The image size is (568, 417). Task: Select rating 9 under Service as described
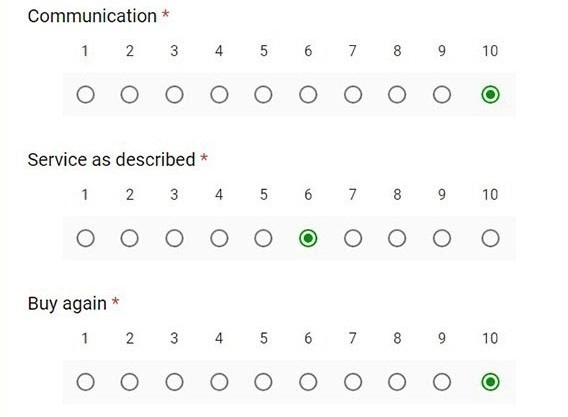pyautogui.click(x=442, y=238)
